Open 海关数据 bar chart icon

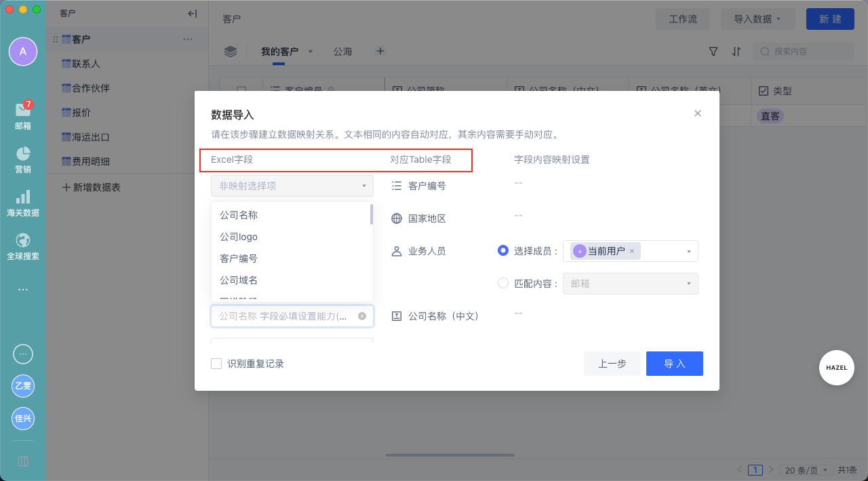click(23, 197)
